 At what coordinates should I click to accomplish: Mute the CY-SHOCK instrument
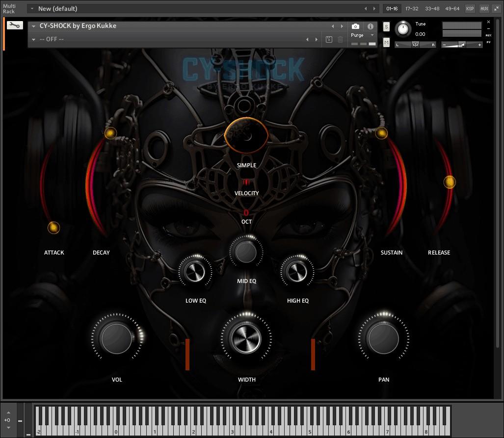tap(386, 42)
